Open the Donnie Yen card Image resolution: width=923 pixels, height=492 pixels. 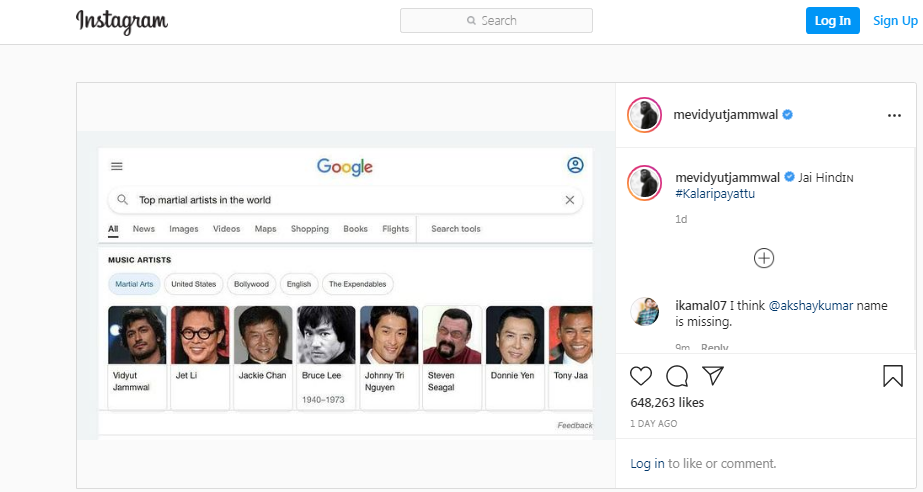(515, 357)
